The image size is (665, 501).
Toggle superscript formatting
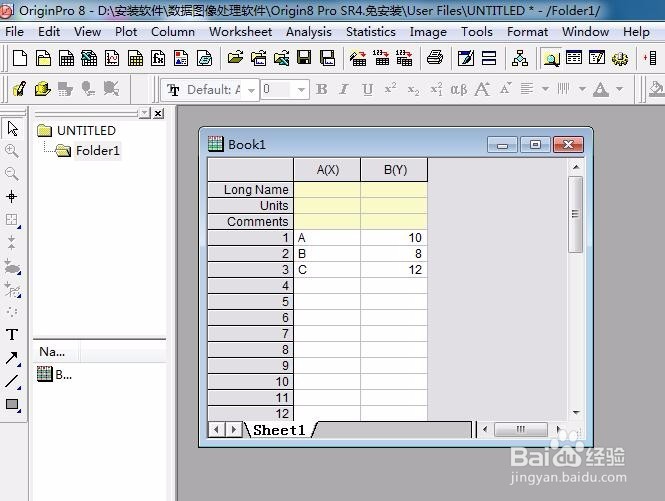click(x=390, y=88)
